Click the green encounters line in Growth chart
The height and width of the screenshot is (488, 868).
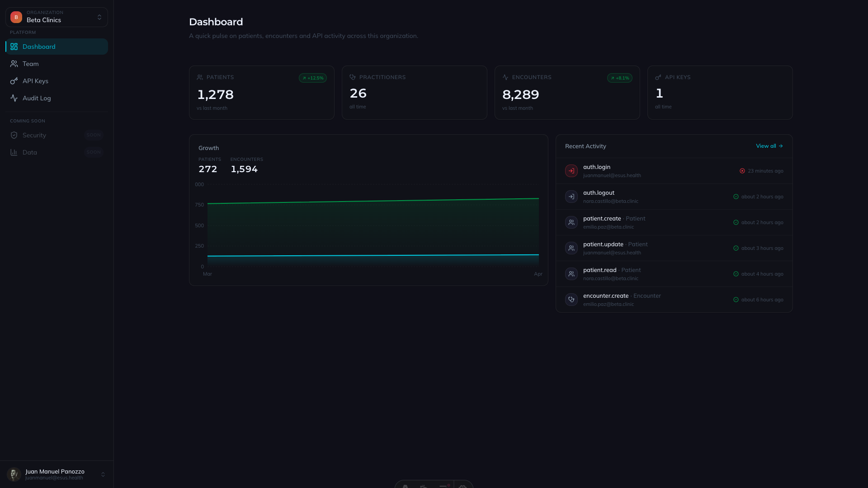click(373, 201)
